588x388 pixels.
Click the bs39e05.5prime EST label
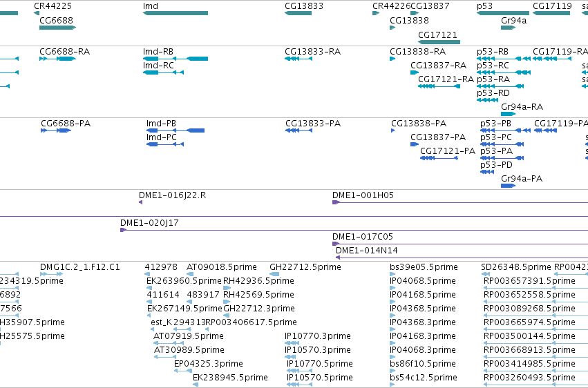pos(424,267)
